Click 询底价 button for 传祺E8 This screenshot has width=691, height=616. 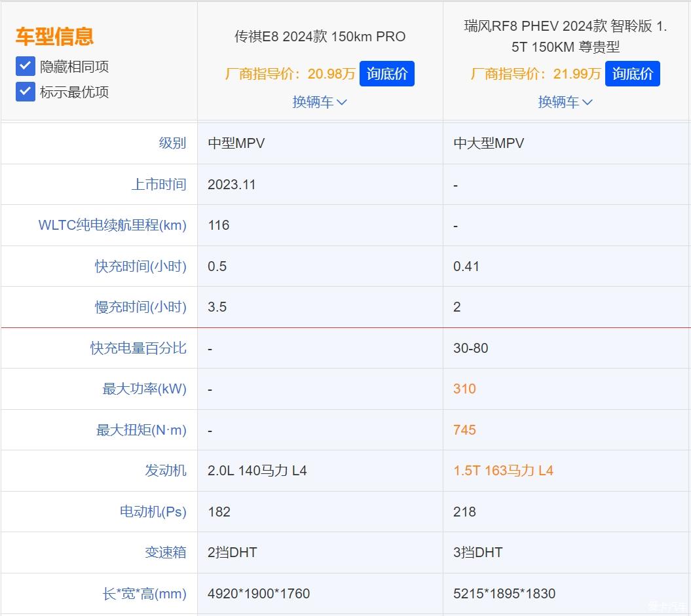pyautogui.click(x=387, y=73)
